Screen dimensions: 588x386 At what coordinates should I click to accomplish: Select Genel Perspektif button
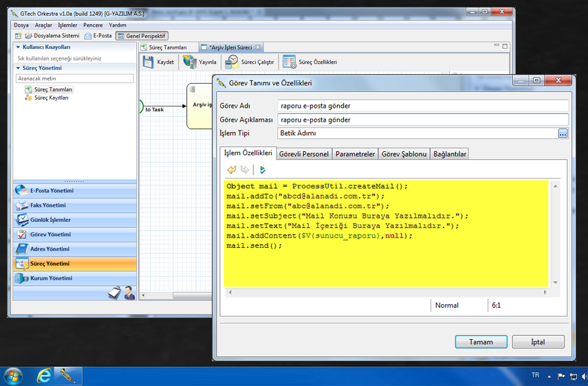pos(142,36)
